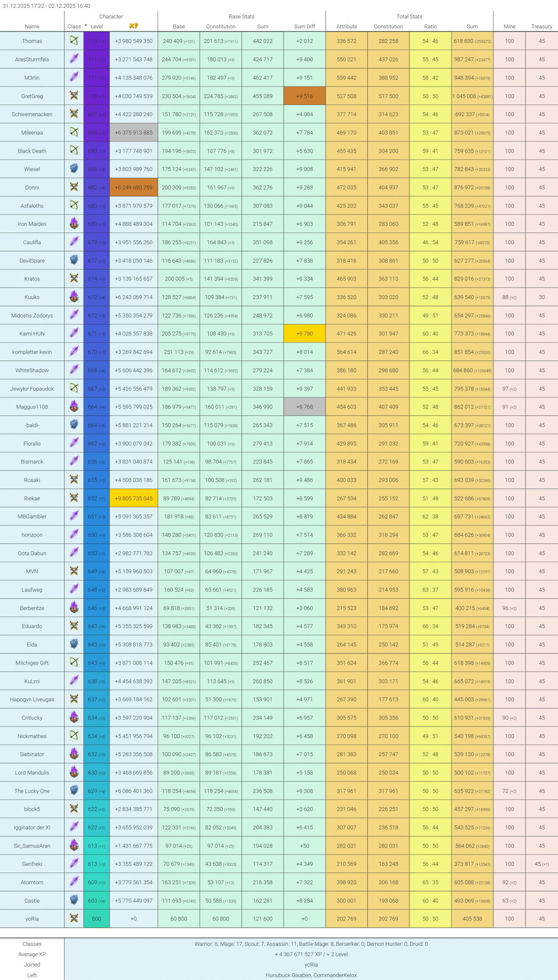
Task: Click Thomas's scout bow class icon
Action: (x=74, y=41)
